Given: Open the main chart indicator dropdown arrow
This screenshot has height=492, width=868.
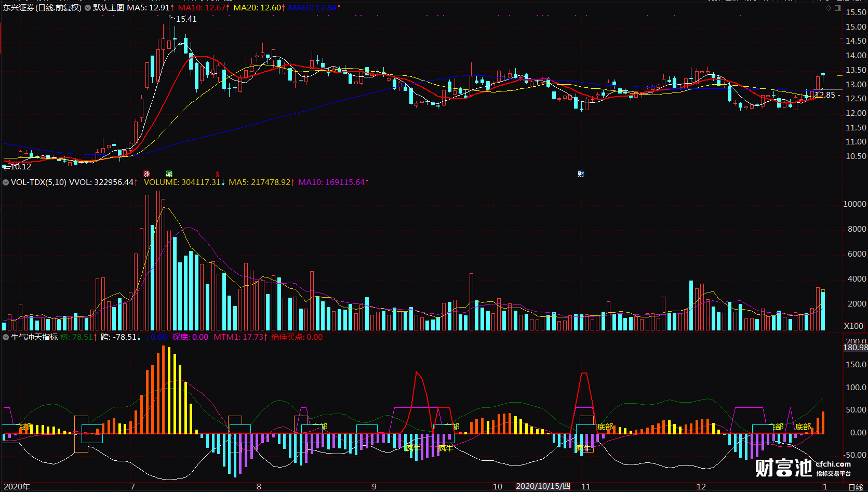Looking at the screenshot, I should click(88, 8).
